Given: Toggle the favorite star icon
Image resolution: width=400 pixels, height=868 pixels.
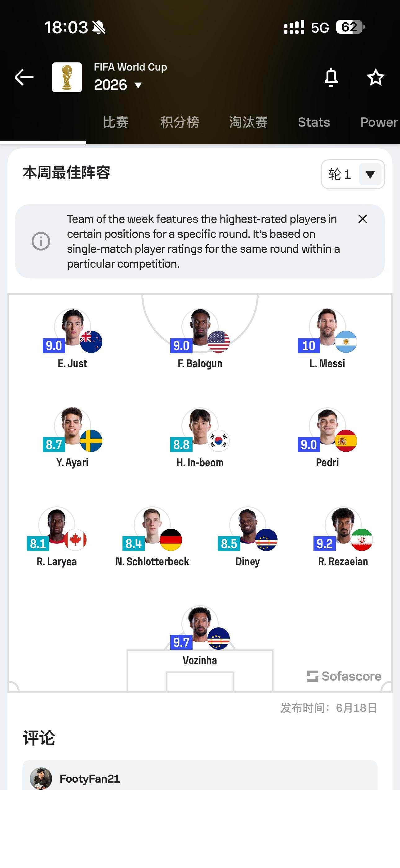Looking at the screenshot, I should pyautogui.click(x=376, y=78).
